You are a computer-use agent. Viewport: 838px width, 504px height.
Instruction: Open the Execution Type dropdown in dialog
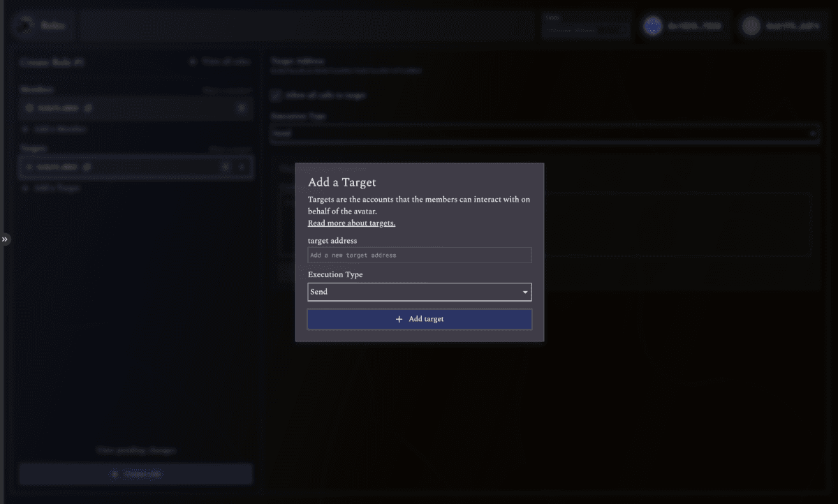point(419,292)
